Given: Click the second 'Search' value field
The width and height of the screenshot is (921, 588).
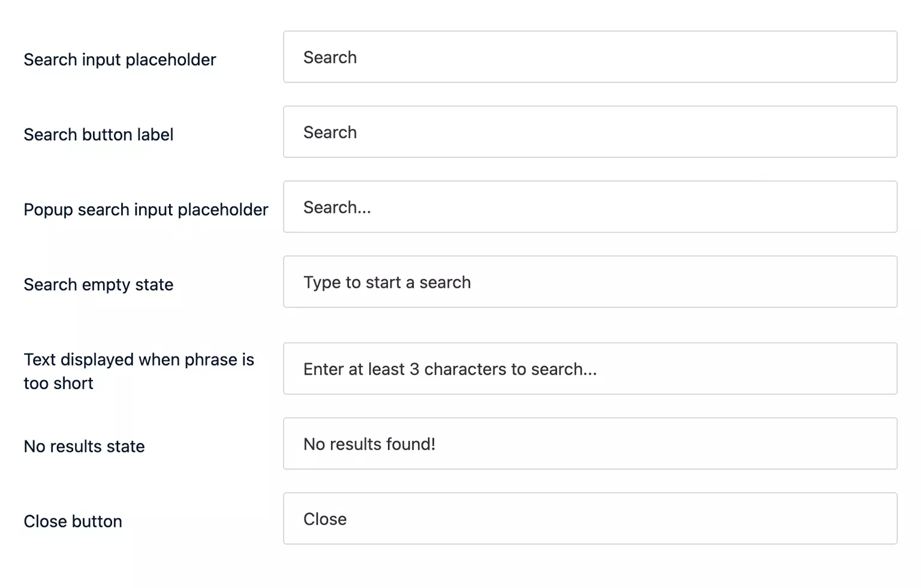Looking at the screenshot, I should (x=589, y=132).
